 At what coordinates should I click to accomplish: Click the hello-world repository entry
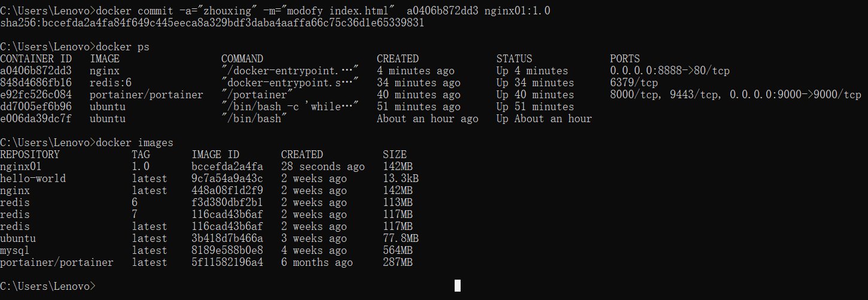tap(33, 178)
